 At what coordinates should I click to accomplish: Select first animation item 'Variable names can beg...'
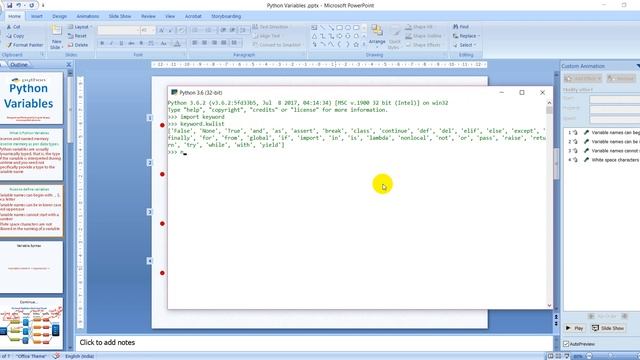pos(602,132)
